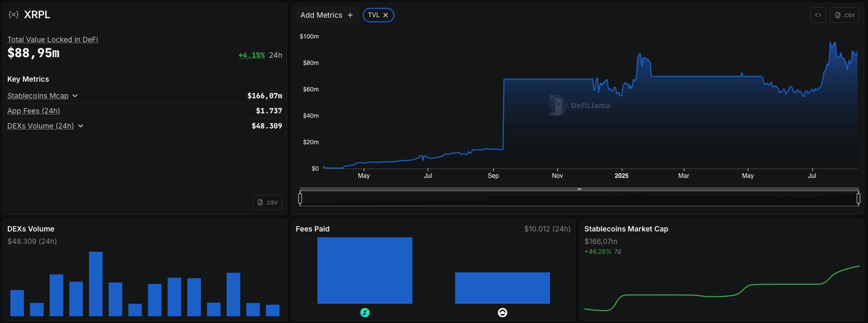This screenshot has width=868, height=323.
Task: Click the $0 y-axis label
Action: pyautogui.click(x=315, y=169)
